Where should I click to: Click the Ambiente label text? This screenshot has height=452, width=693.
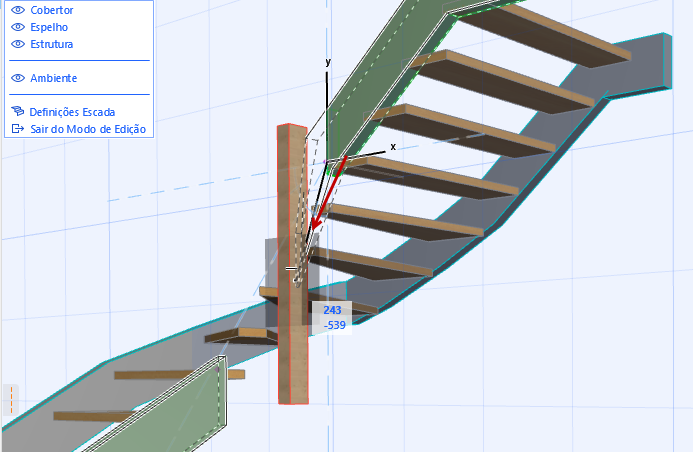(x=53, y=78)
